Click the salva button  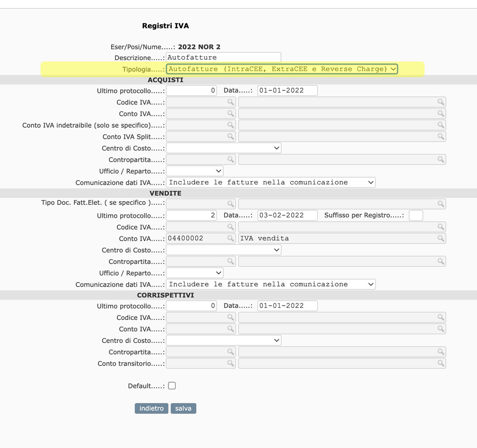tap(184, 408)
